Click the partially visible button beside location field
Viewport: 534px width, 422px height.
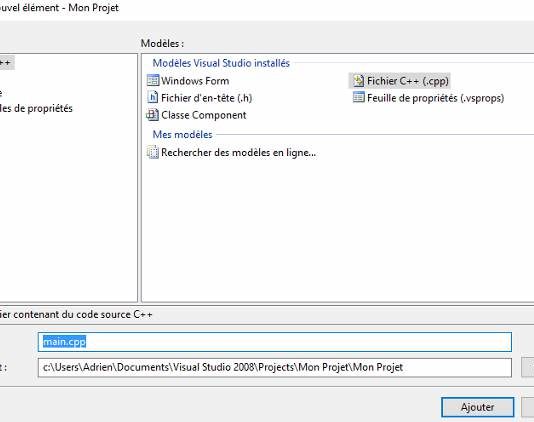coord(528,367)
